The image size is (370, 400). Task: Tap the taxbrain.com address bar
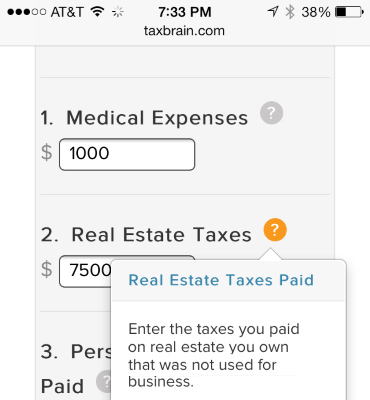[184, 31]
